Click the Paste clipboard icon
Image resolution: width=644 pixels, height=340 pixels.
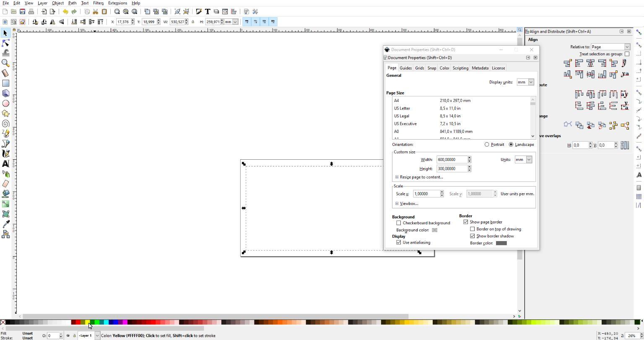(104, 12)
